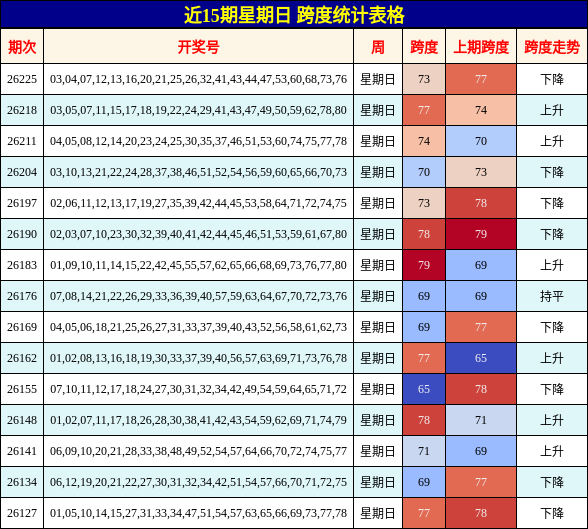The height and width of the screenshot is (529, 588).
Task: Click span value 73 in row 26225
Action: [424, 79]
